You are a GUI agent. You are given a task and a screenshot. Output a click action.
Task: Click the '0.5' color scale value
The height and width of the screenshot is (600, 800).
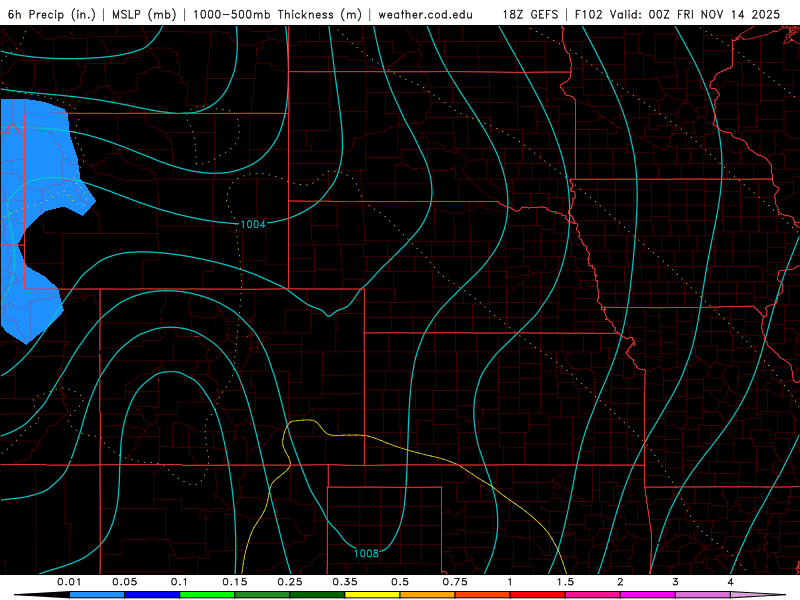coord(400,582)
